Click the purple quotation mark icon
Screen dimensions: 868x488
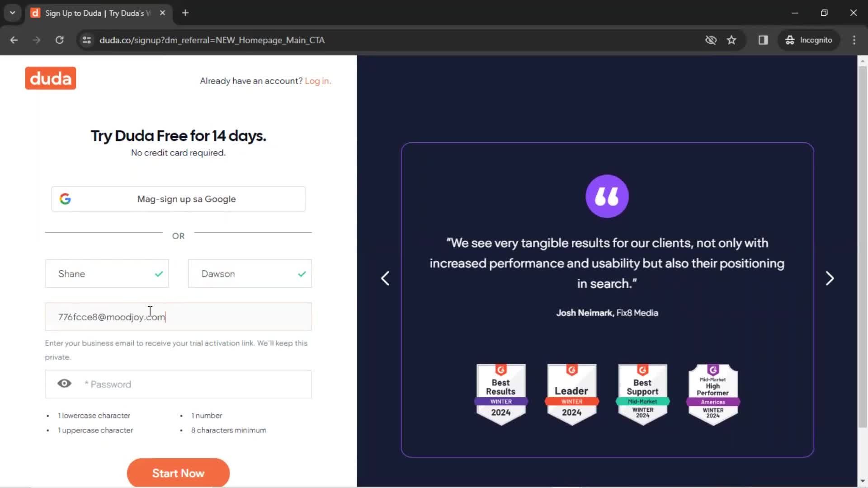[x=607, y=196]
